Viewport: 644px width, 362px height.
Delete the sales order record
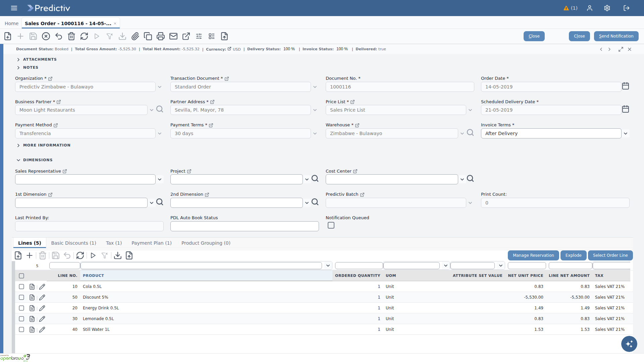pyautogui.click(x=71, y=36)
